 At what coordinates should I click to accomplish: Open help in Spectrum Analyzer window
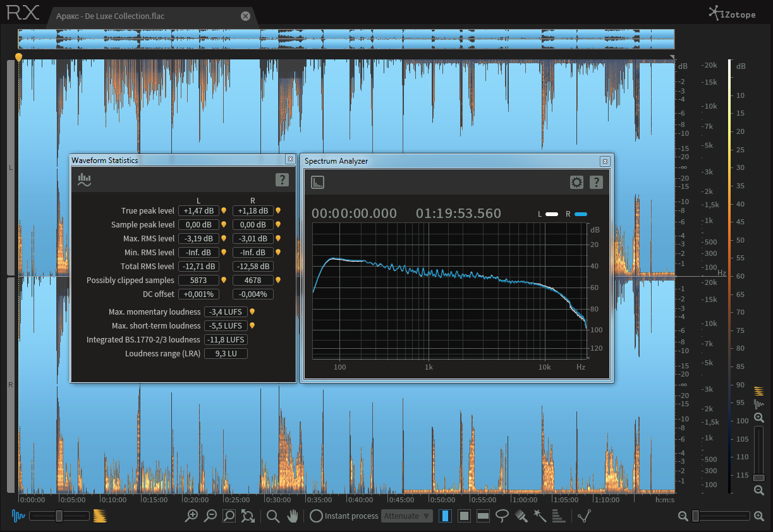tap(596, 183)
